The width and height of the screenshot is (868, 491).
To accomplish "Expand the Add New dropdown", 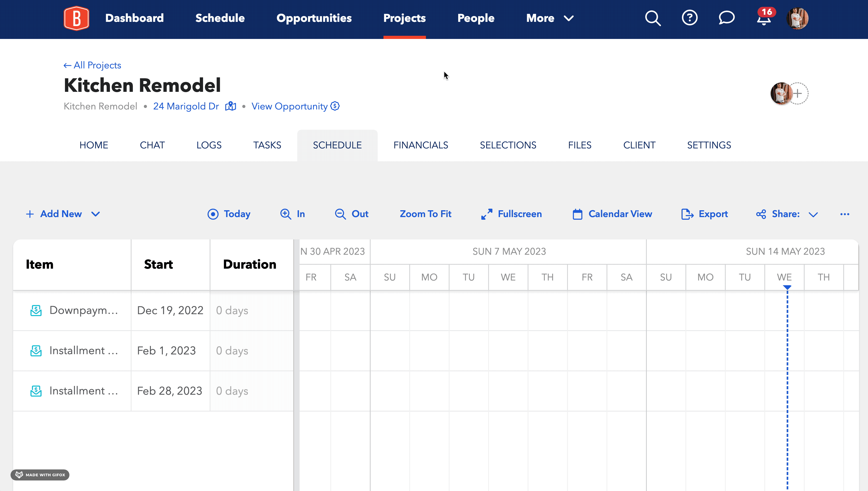I will tap(96, 214).
